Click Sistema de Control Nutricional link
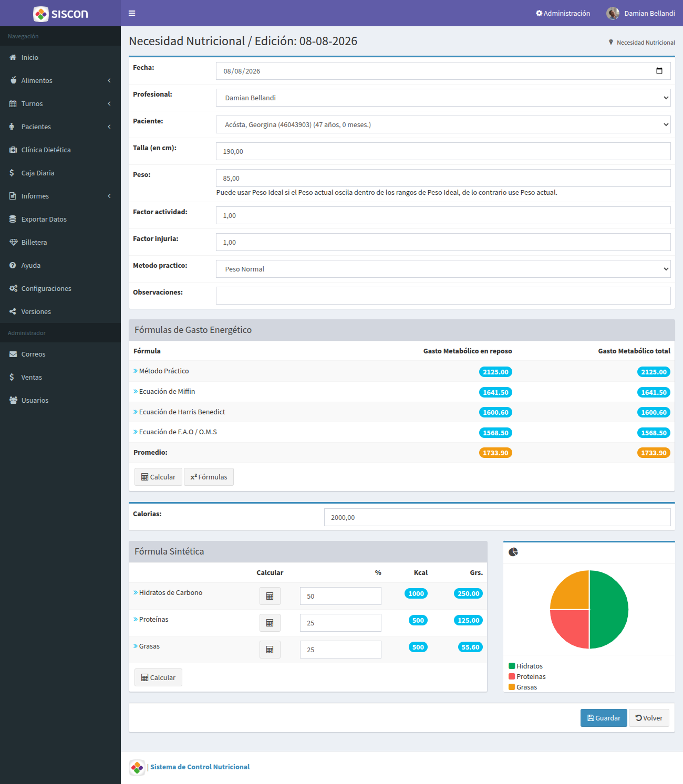The height and width of the screenshot is (784, 683). point(200,767)
